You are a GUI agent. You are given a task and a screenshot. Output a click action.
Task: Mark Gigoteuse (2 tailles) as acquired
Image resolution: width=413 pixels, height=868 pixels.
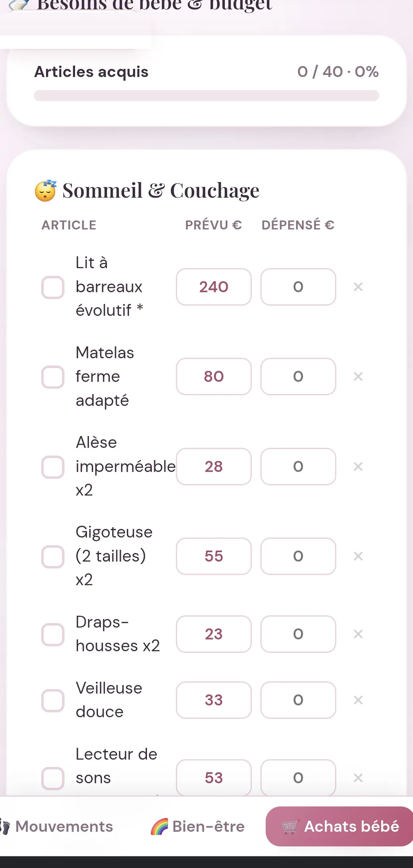pyautogui.click(x=53, y=557)
